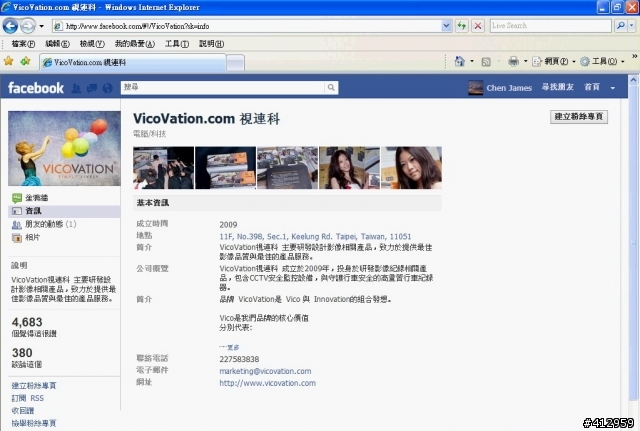The image size is (640, 431).
Task: Expand the address bar history dropdown
Action: tap(447, 26)
